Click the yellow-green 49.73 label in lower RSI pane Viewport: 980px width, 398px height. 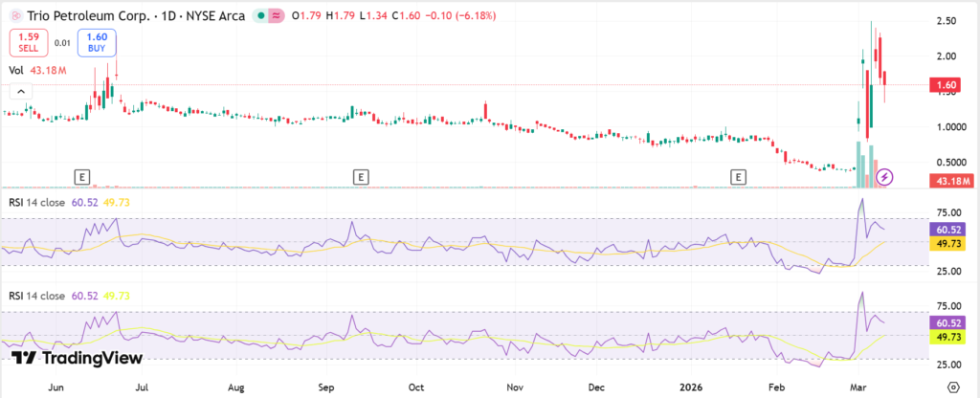click(947, 337)
